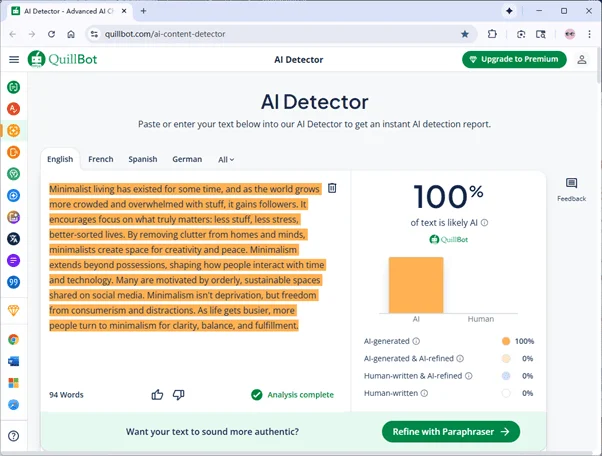Switch to the French tab
This screenshot has width=602, height=456.
coord(101,159)
